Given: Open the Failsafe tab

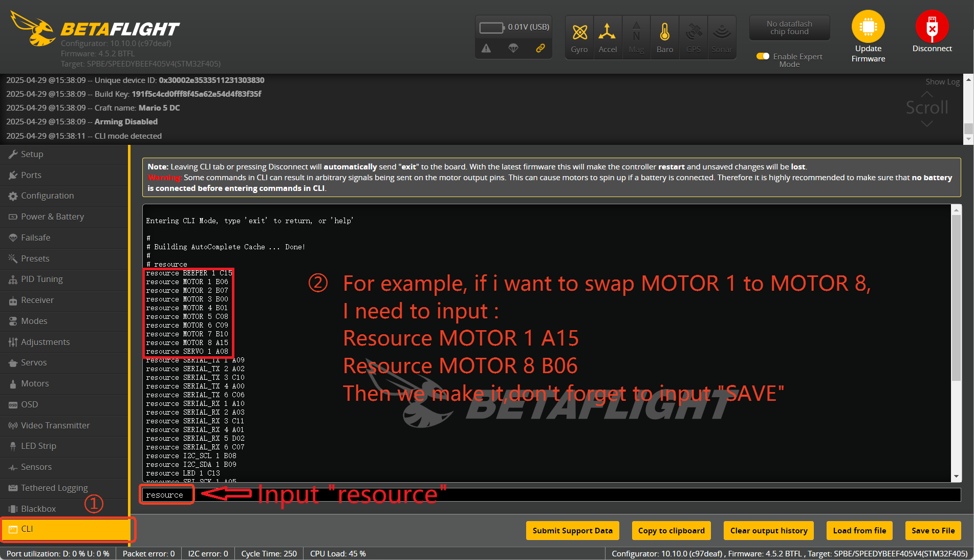Looking at the screenshot, I should tap(64, 238).
